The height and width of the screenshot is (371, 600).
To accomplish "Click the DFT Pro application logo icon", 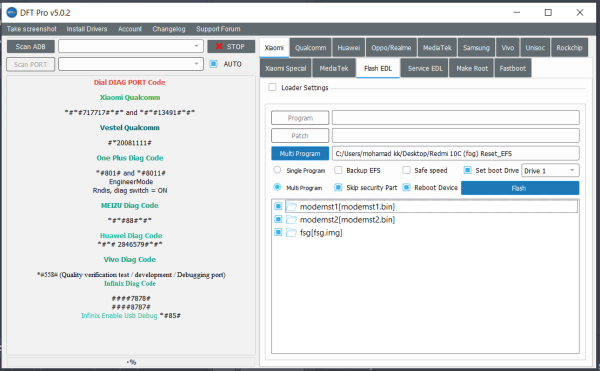I will pos(12,13).
